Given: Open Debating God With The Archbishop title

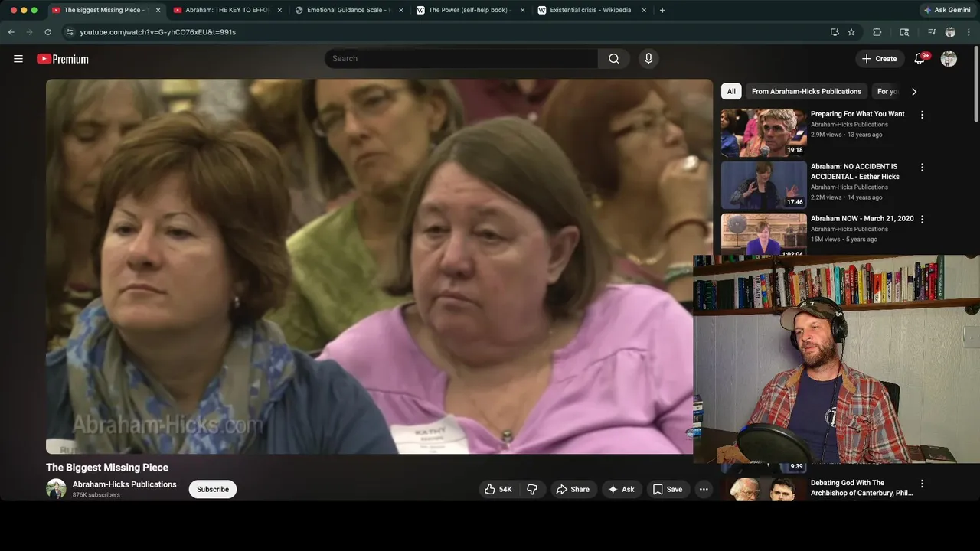Looking at the screenshot, I should 861,488.
